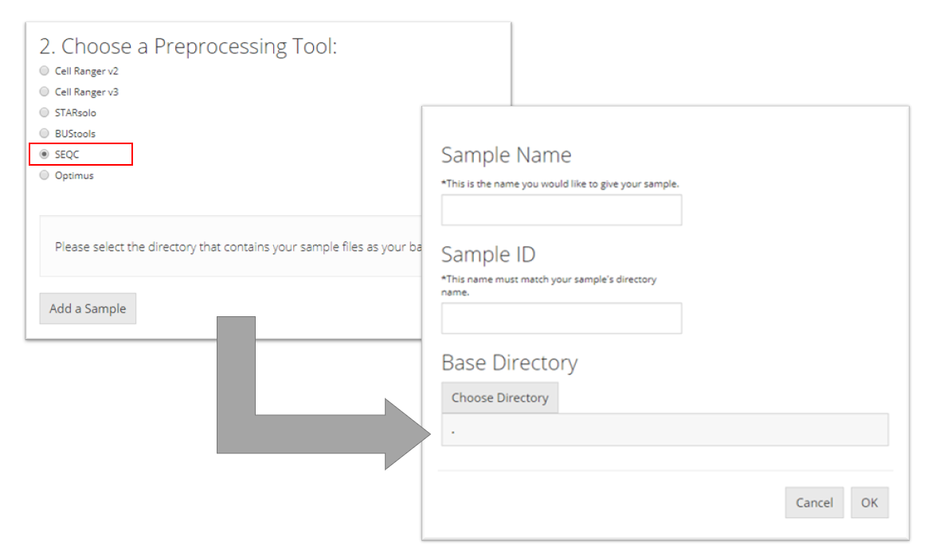Open the Choose Directory picker

tap(499, 397)
